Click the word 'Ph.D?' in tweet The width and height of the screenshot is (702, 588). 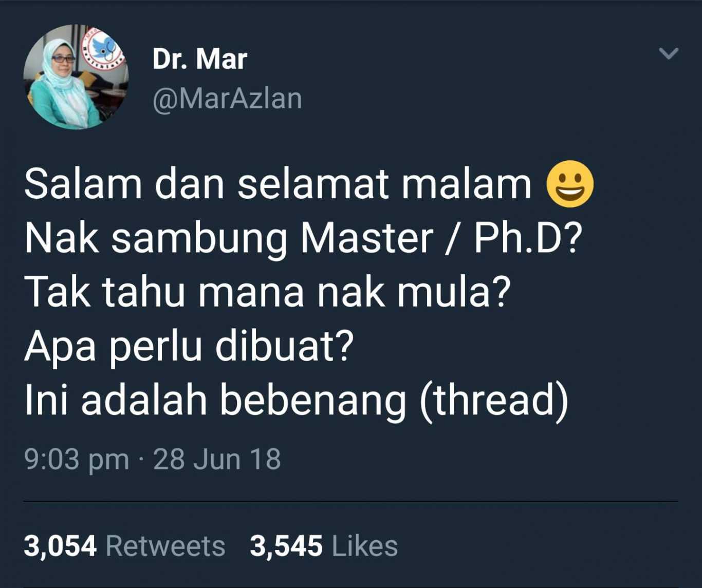pos(528,238)
